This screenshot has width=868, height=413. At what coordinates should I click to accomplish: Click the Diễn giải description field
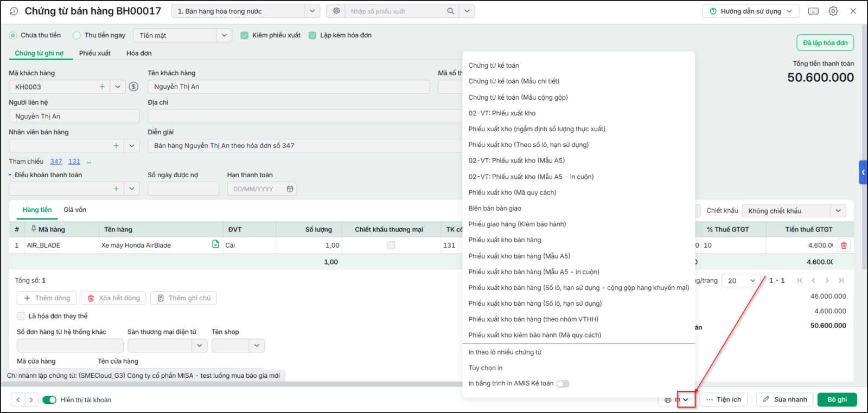pos(305,145)
